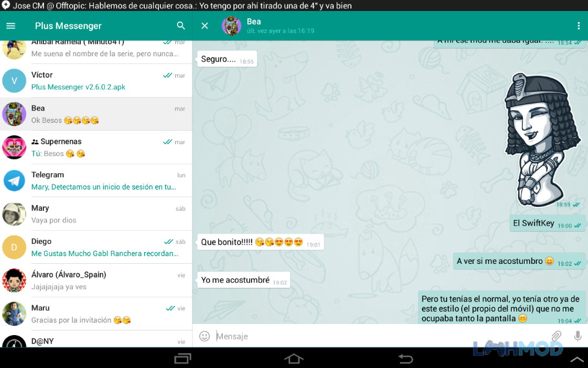This screenshot has height=368, width=588.
Task: Open the notification from Jose CM
Action: click(x=176, y=6)
